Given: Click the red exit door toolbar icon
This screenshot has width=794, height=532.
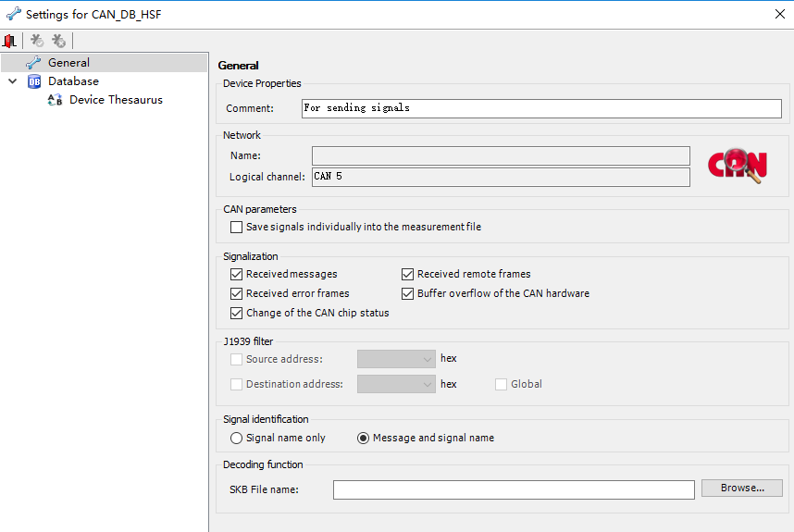Looking at the screenshot, I should click(x=10, y=41).
